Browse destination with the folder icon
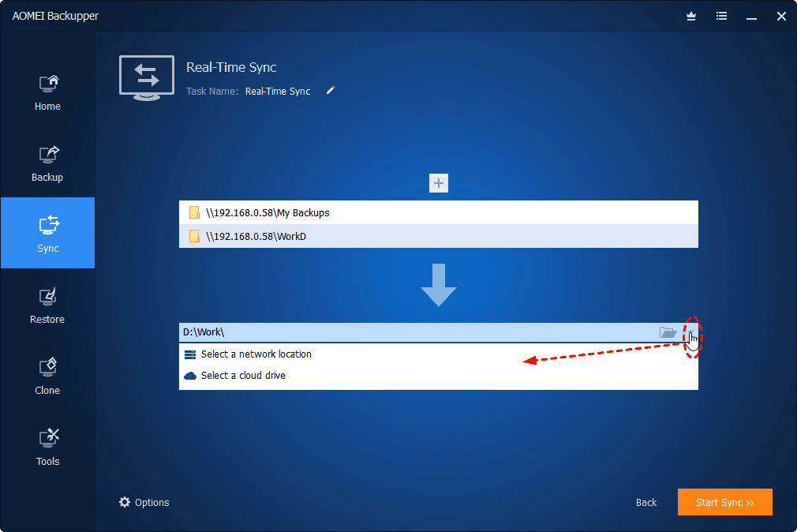 pos(668,332)
